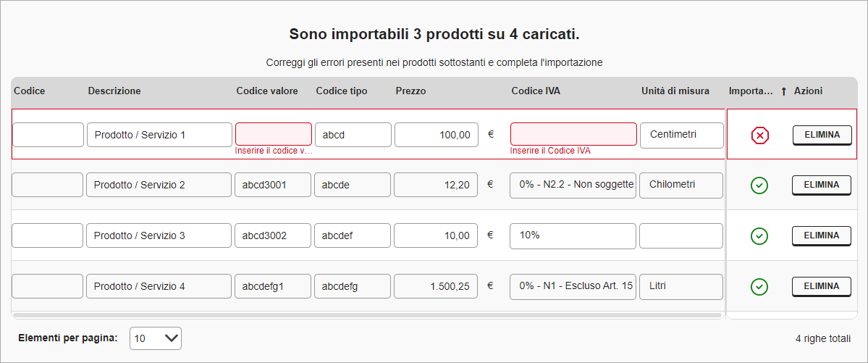Click ELIMINA for Prodotto / Servizio 3
The image size is (868, 363).
(x=822, y=235)
